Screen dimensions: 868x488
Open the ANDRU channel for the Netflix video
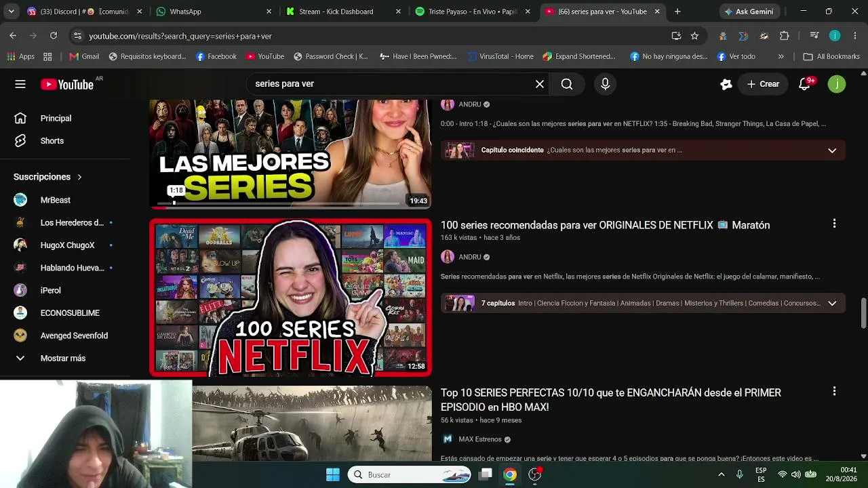point(469,257)
